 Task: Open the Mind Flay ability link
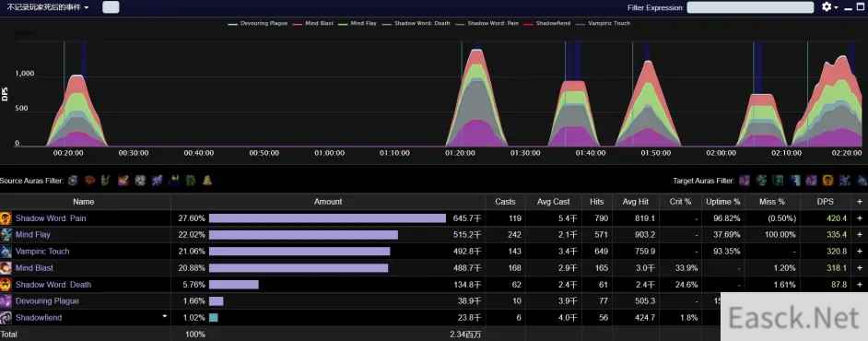click(x=32, y=235)
